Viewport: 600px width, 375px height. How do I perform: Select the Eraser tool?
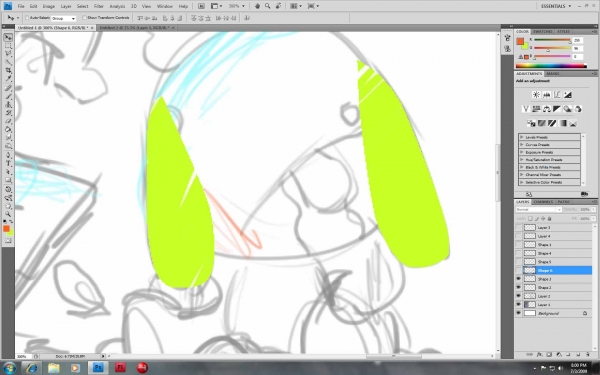click(8, 121)
